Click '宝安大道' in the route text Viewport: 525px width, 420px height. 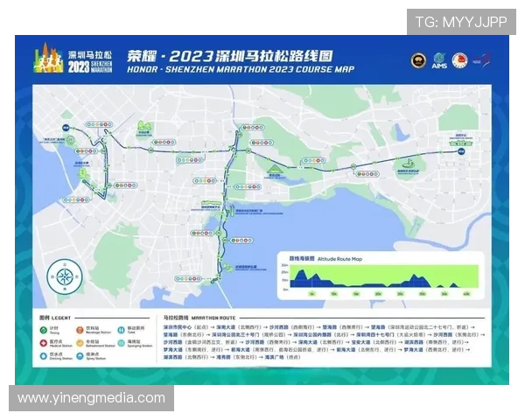(360, 342)
